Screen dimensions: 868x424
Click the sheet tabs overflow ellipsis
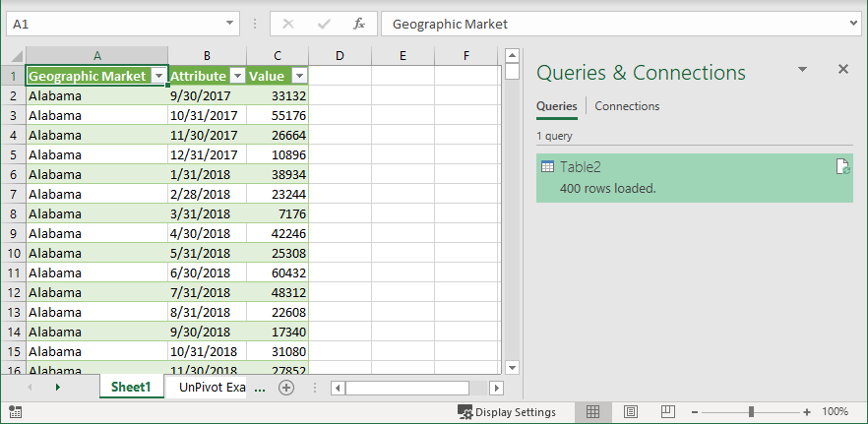(260, 390)
